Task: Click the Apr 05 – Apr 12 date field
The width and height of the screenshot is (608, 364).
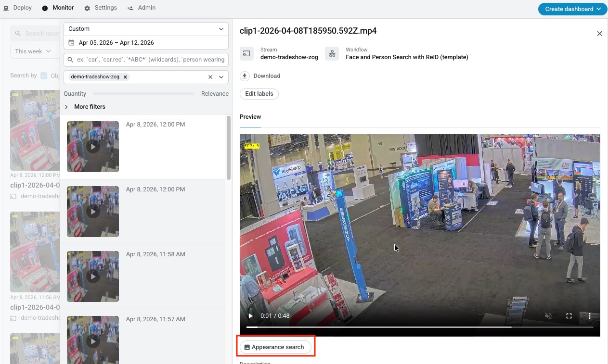Action: pyautogui.click(x=146, y=43)
